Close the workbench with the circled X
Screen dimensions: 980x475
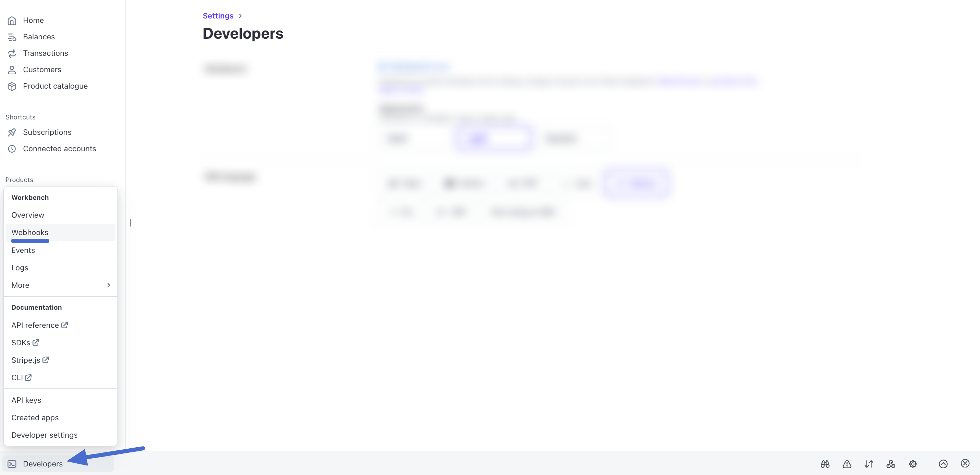pos(965,463)
